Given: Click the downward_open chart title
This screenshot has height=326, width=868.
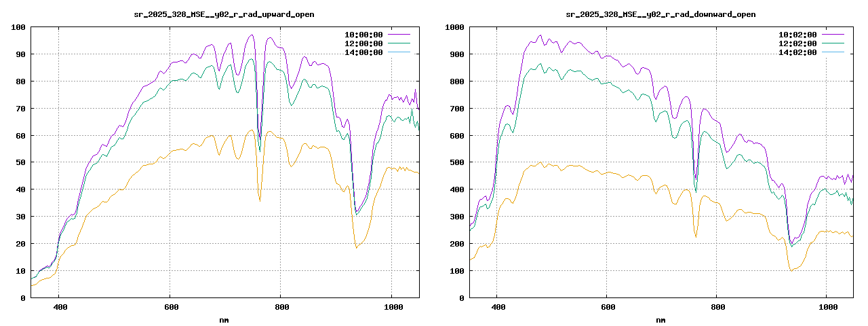Looking at the screenshot, I should (660, 14).
